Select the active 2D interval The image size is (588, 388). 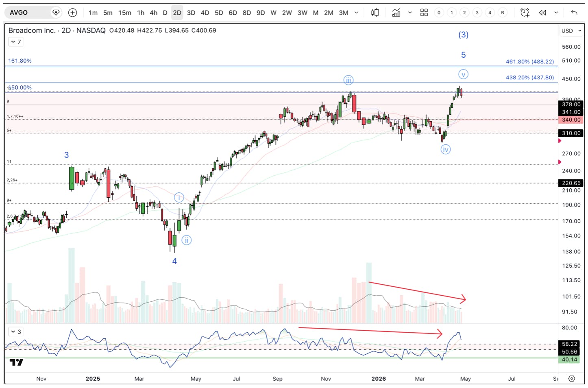click(x=177, y=13)
